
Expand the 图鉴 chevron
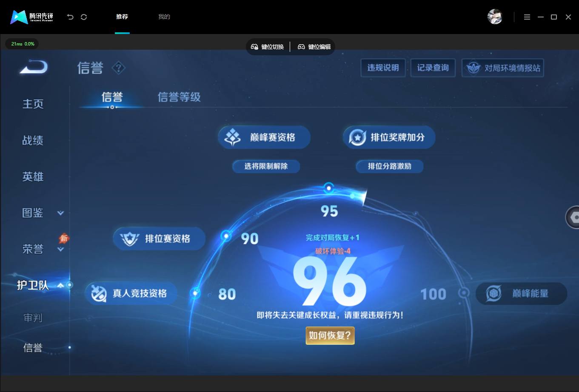60,213
